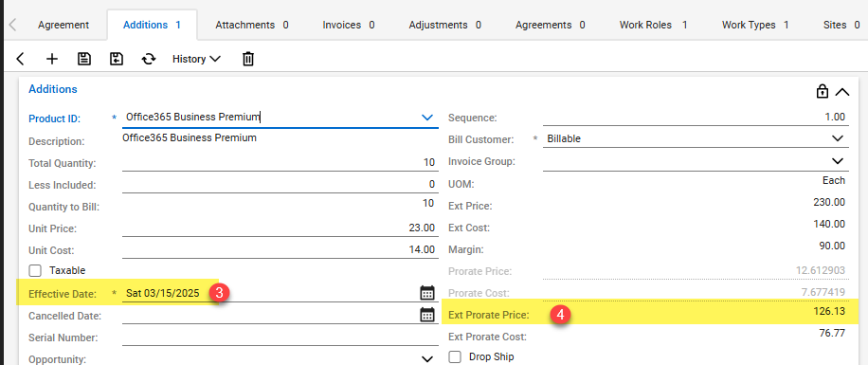Screen dimensions: 868x365
Task: Expand the Opportunity dropdown
Action: pos(426,359)
